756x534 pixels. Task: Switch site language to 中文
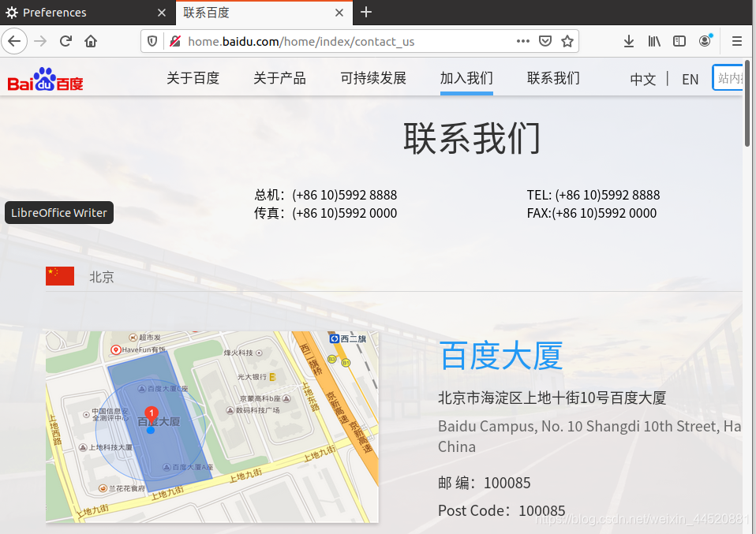point(642,79)
